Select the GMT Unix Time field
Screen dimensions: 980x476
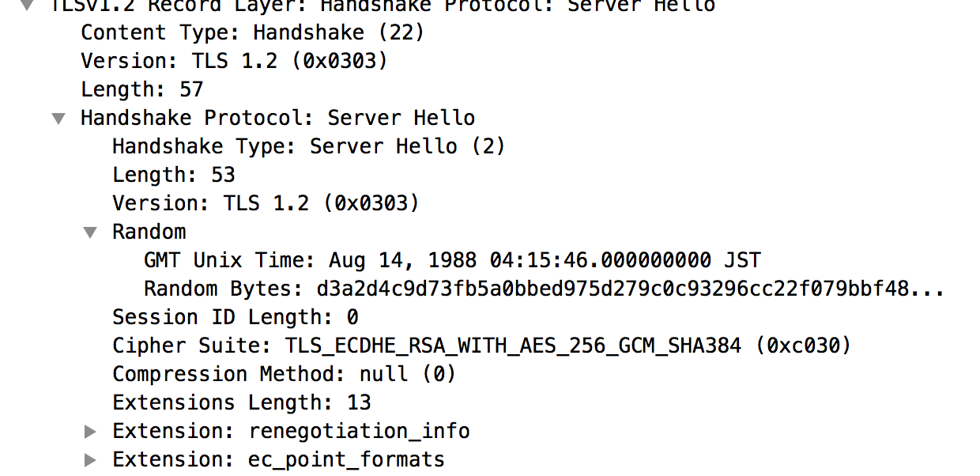(x=450, y=260)
